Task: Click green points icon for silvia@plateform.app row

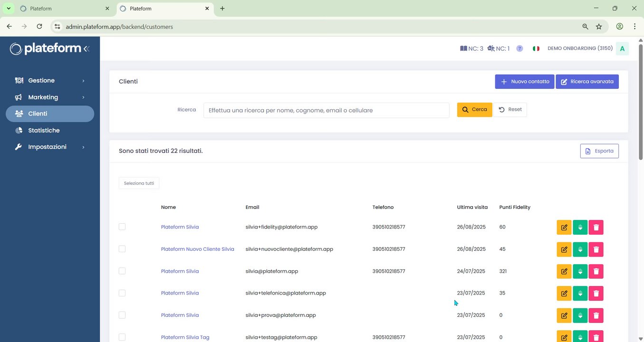Action: [580, 272]
